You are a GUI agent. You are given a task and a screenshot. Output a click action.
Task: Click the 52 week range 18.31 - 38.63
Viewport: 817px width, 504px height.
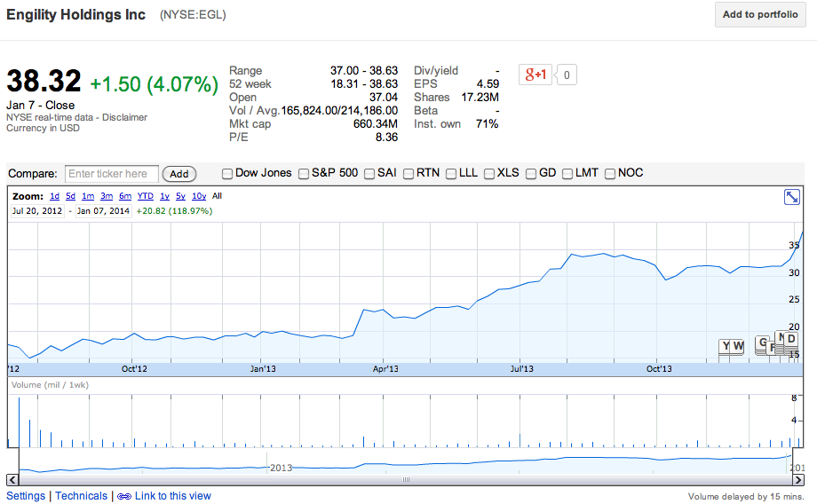364,83
